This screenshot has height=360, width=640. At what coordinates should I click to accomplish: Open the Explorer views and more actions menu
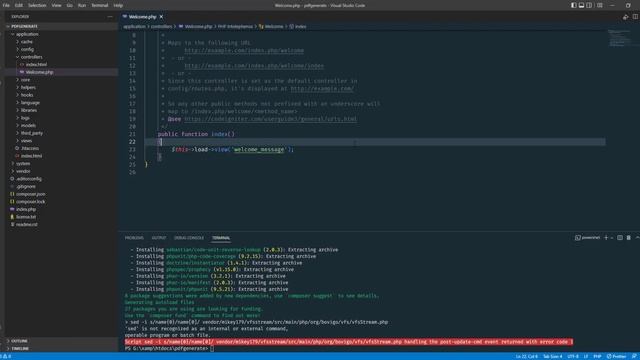[110, 17]
